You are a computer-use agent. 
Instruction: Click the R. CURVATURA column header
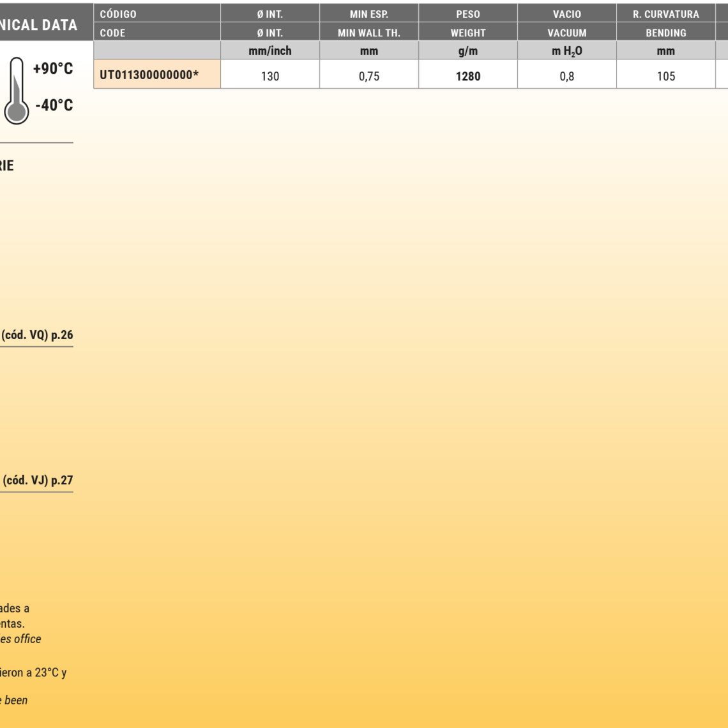pyautogui.click(x=665, y=14)
